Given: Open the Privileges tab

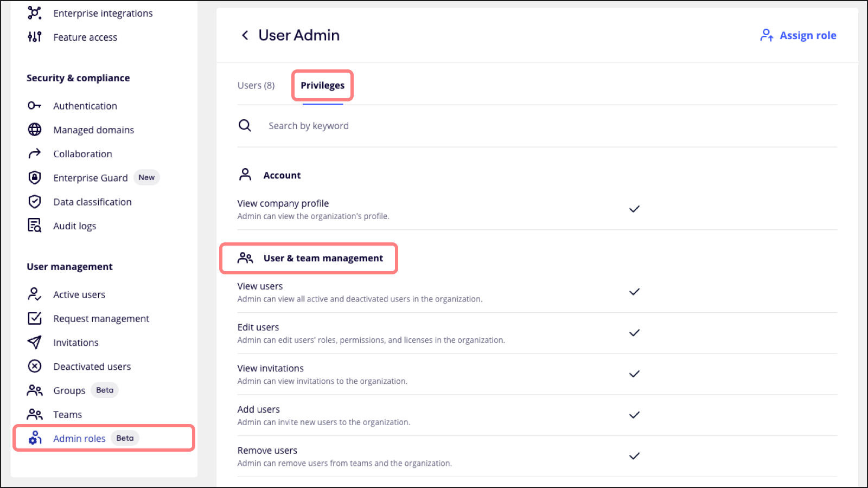Looking at the screenshot, I should coord(322,85).
